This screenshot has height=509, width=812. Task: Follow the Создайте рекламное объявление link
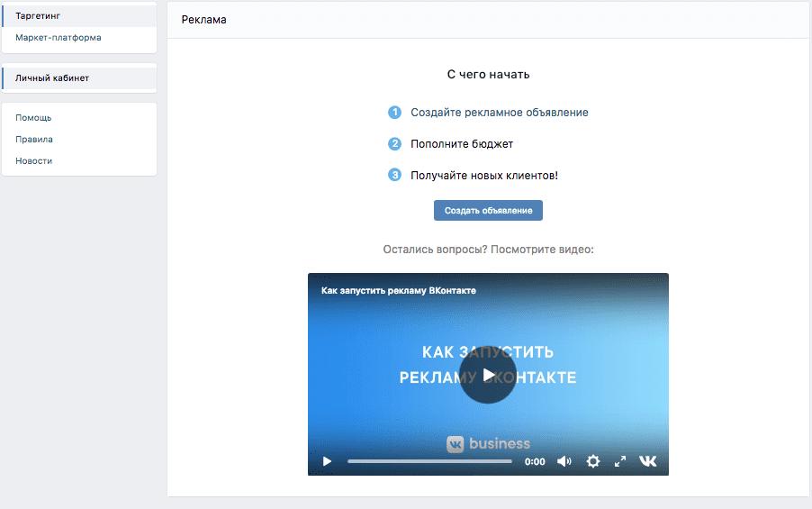[x=500, y=113]
